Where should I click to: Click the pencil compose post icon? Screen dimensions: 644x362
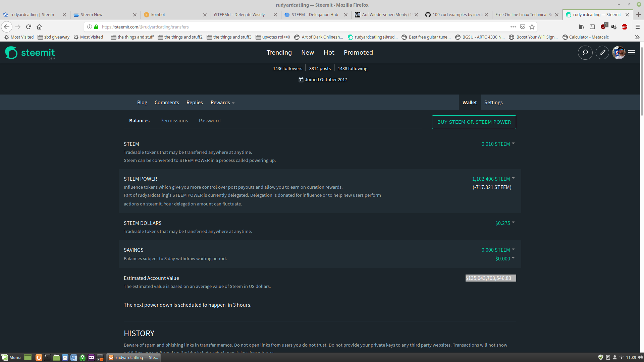[x=602, y=53]
